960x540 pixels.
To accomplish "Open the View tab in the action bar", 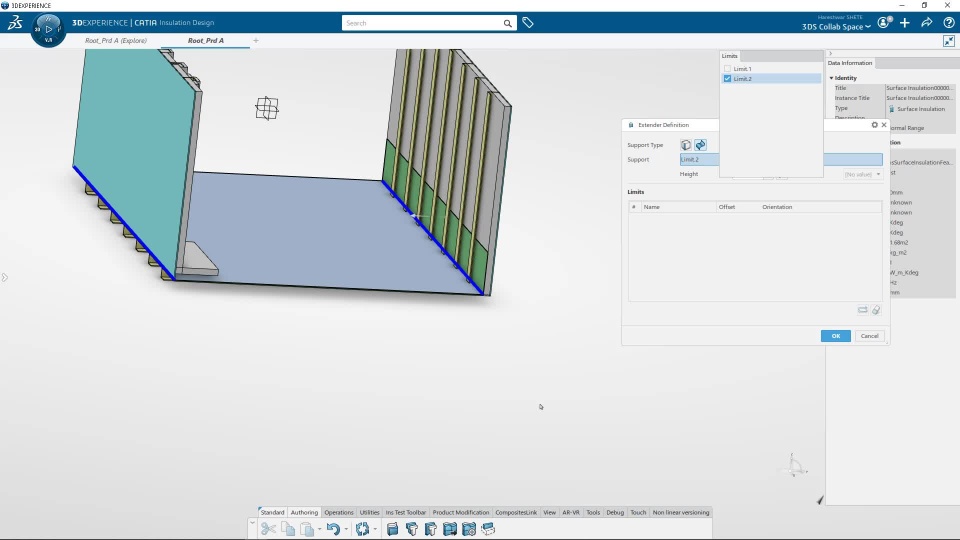I will 550,512.
